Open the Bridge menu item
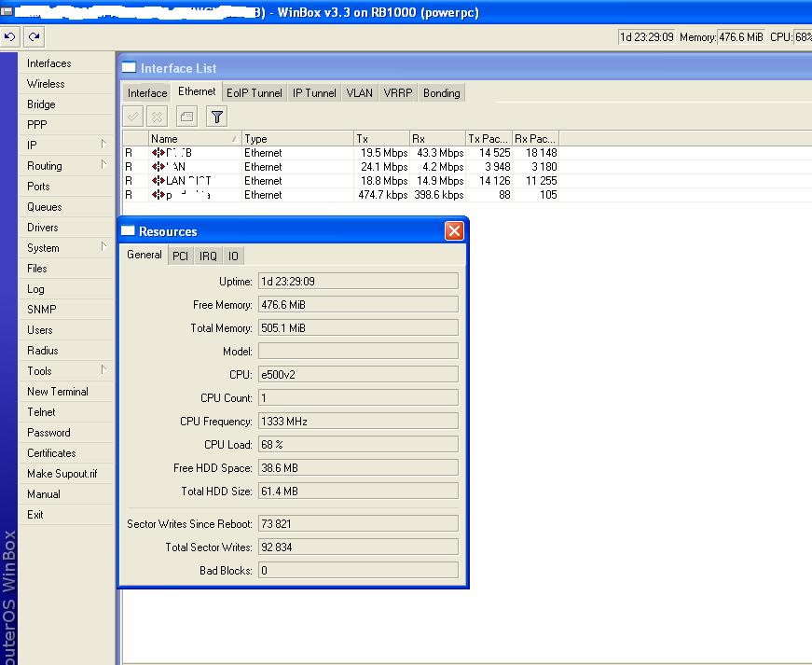Viewport: 812px width, 665px height. click(x=66, y=104)
